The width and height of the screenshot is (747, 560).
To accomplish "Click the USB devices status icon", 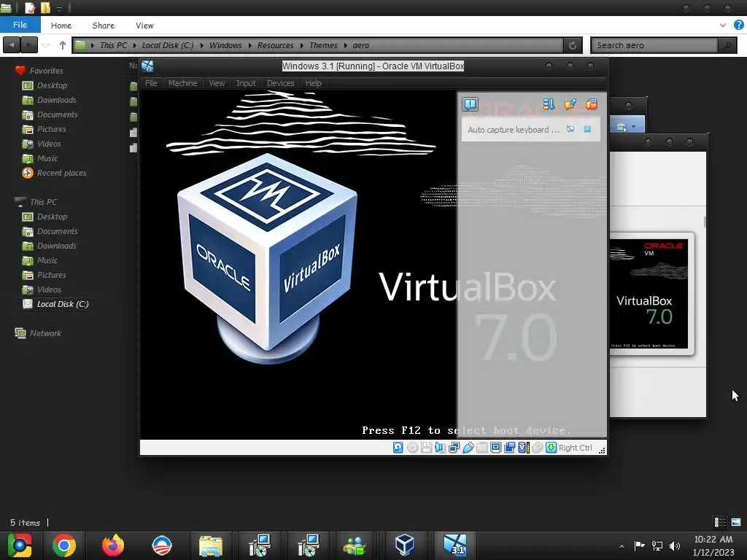I will coord(468,448).
